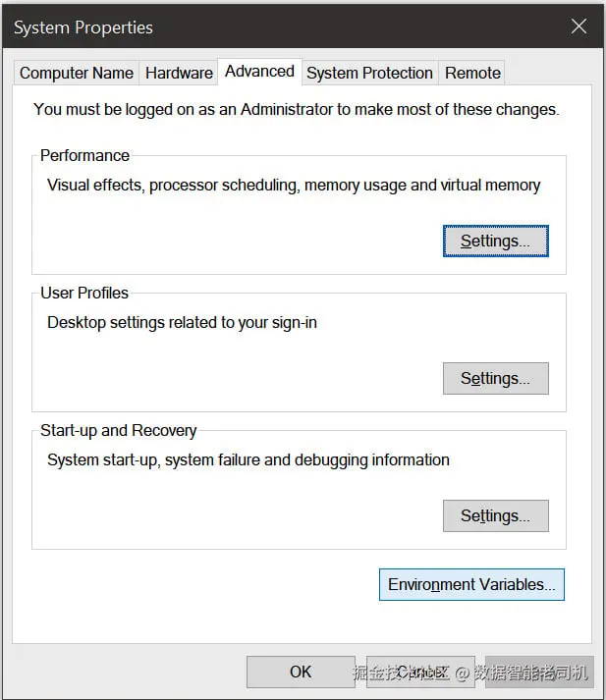Close the System Properties window

pos(578,27)
